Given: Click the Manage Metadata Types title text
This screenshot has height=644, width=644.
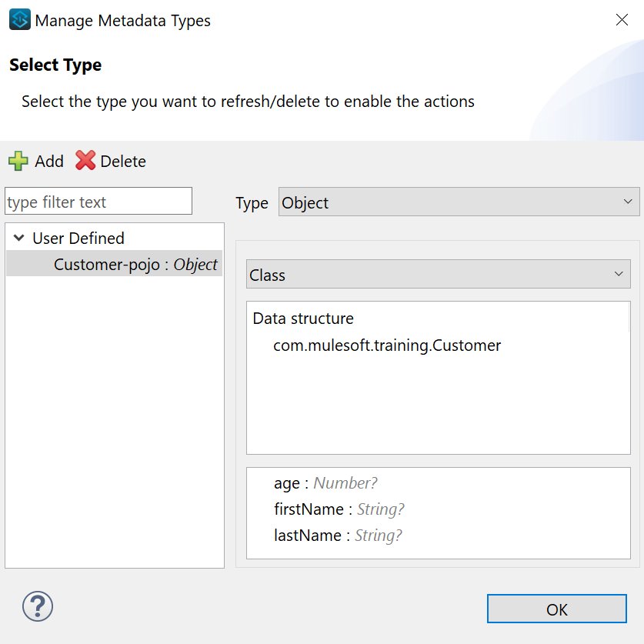Looking at the screenshot, I should pos(123,21).
